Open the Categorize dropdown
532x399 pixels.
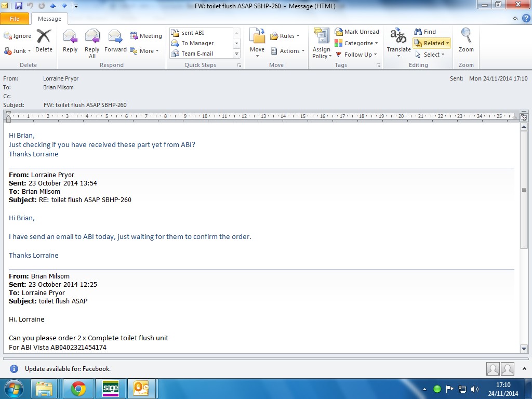(x=356, y=43)
